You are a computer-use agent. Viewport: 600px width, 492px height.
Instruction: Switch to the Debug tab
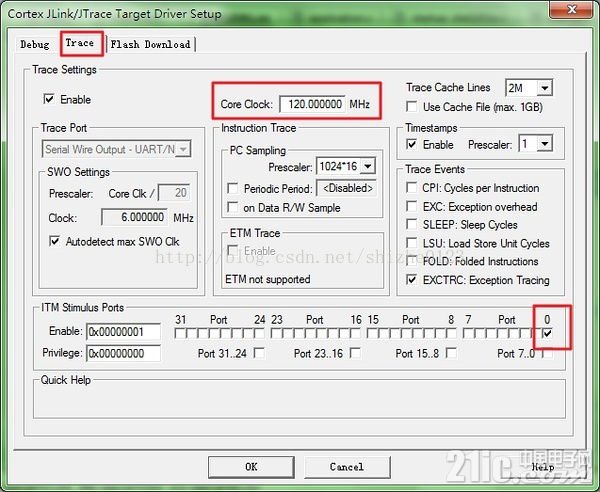click(x=35, y=44)
